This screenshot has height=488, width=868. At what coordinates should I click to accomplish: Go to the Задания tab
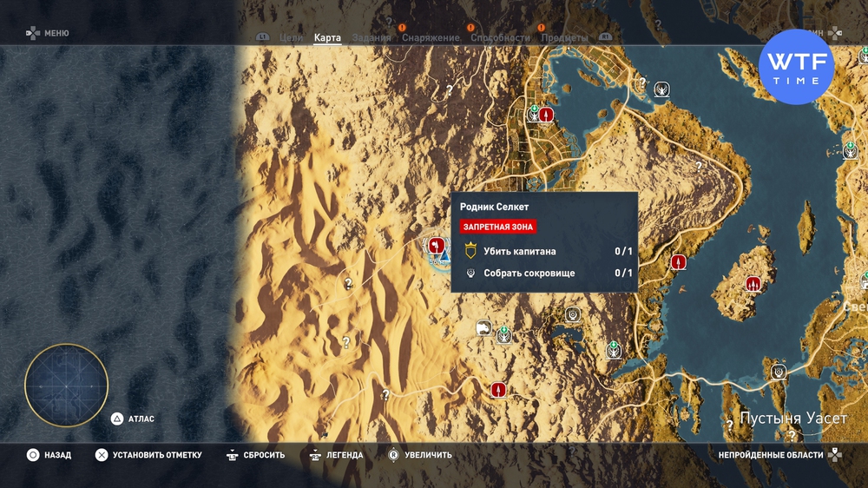tap(372, 38)
